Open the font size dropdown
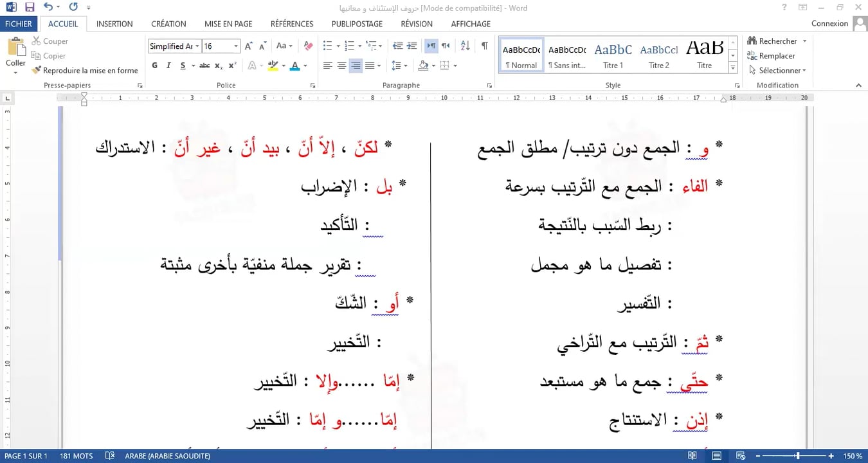This screenshot has width=868, height=463. 236,46
